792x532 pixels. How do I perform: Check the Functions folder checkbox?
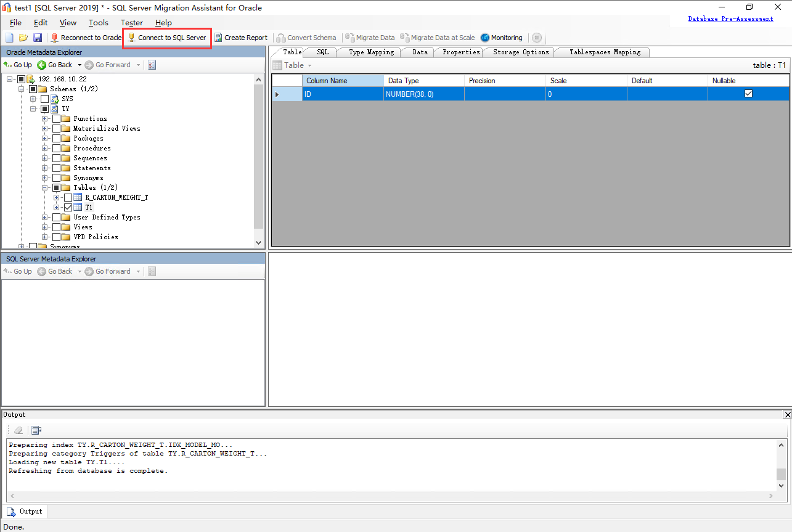(x=56, y=119)
